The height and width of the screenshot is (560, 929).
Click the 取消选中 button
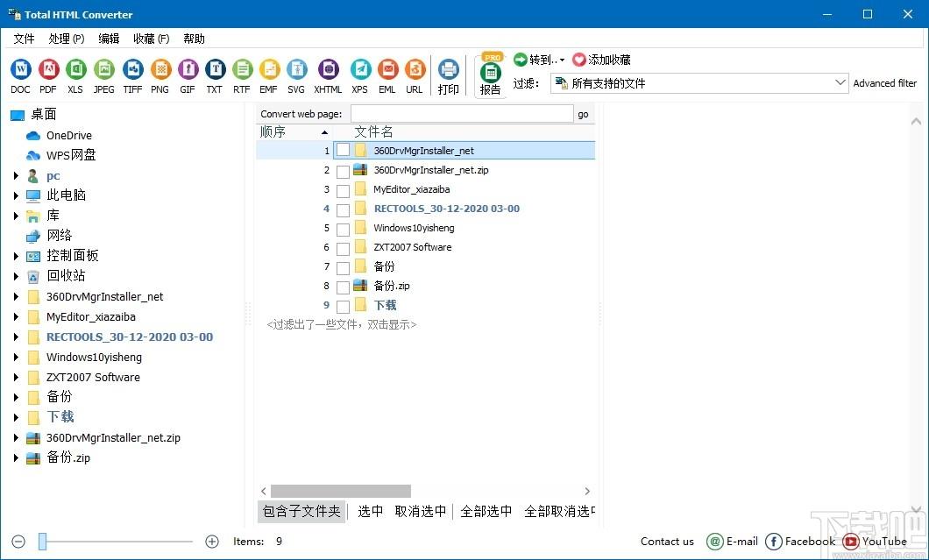(x=421, y=511)
